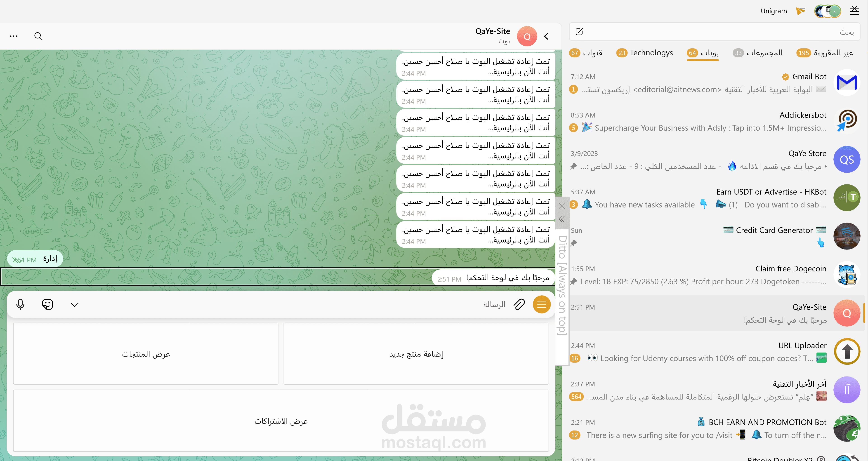Image resolution: width=868 pixels, height=461 pixels.
Task: Click the Adclickersbot target avatar
Action: (847, 121)
